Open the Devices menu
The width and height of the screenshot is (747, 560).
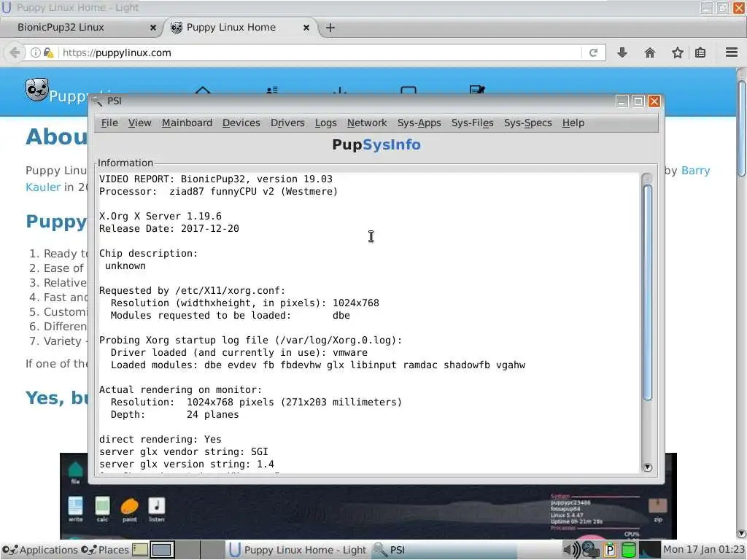(x=241, y=122)
